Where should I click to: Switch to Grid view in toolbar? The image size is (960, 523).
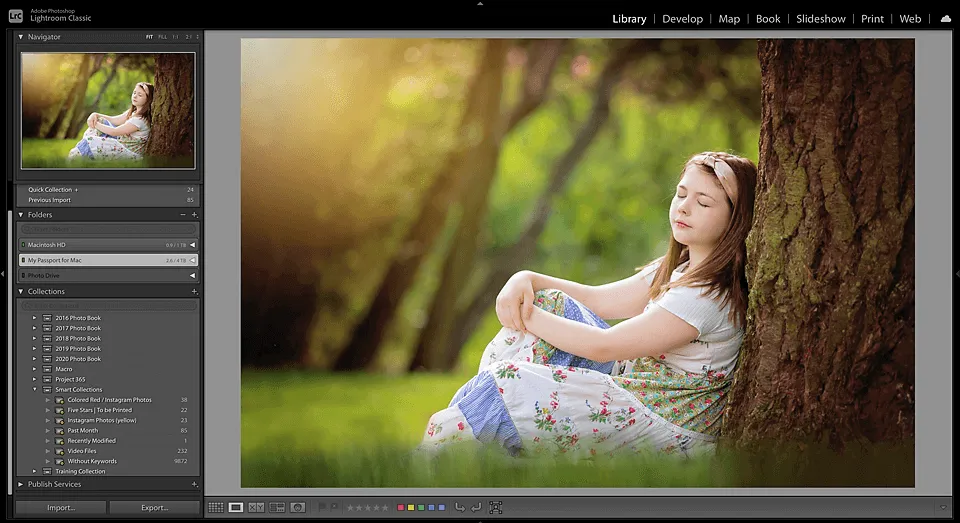click(215, 508)
